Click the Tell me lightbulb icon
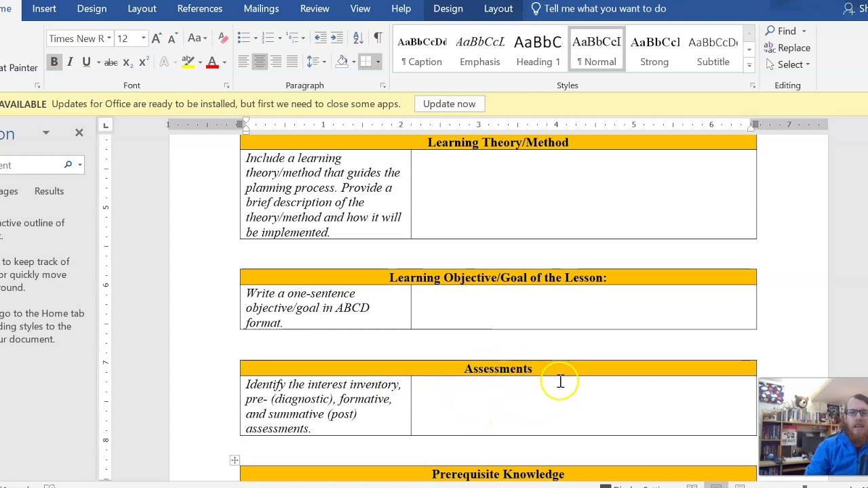This screenshot has width=868, height=488. pos(536,9)
